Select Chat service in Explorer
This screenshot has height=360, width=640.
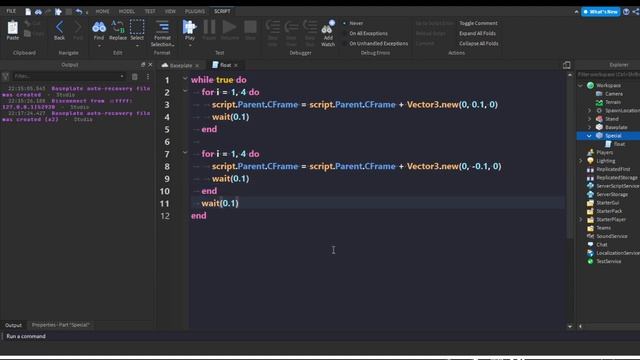point(602,244)
